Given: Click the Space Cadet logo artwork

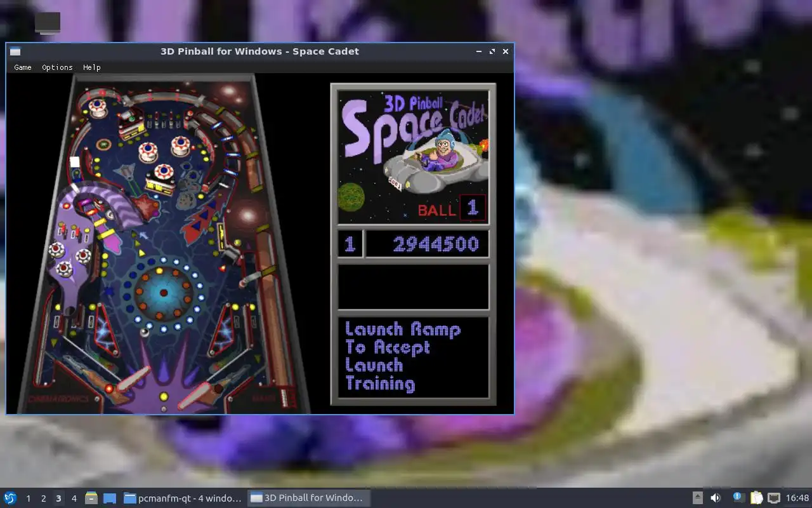Looking at the screenshot, I should pyautogui.click(x=413, y=157).
